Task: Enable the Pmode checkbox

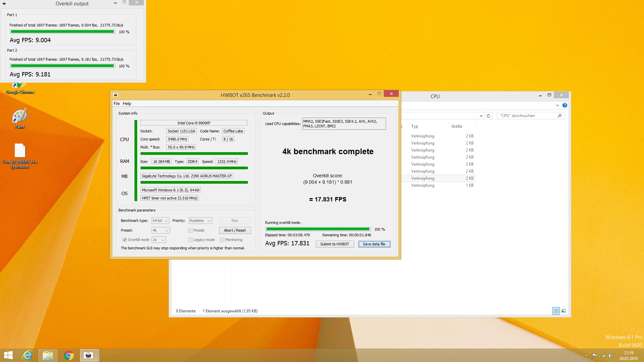Action: pyautogui.click(x=190, y=230)
